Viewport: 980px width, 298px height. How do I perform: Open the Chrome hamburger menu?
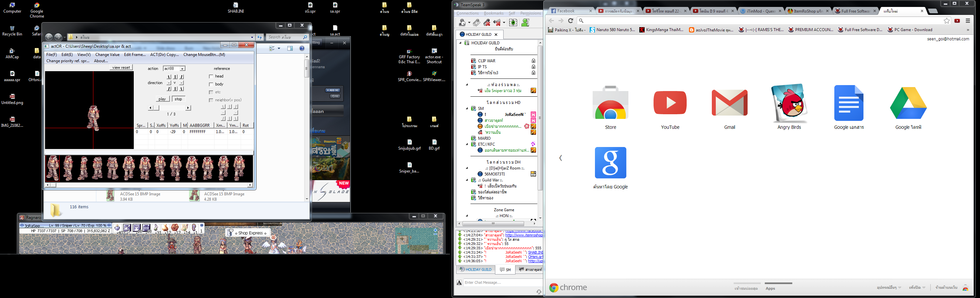coord(968,21)
